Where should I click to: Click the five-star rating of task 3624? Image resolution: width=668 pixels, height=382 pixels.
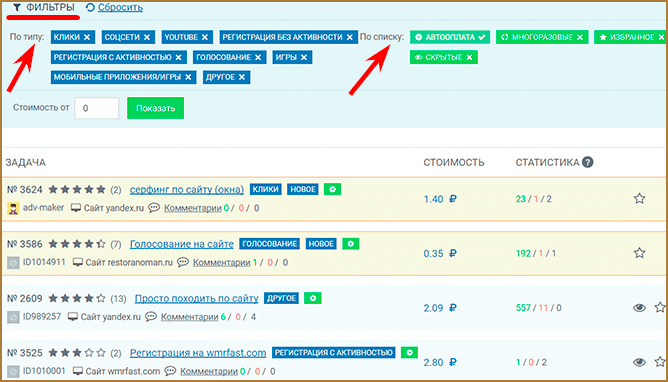tap(77, 190)
